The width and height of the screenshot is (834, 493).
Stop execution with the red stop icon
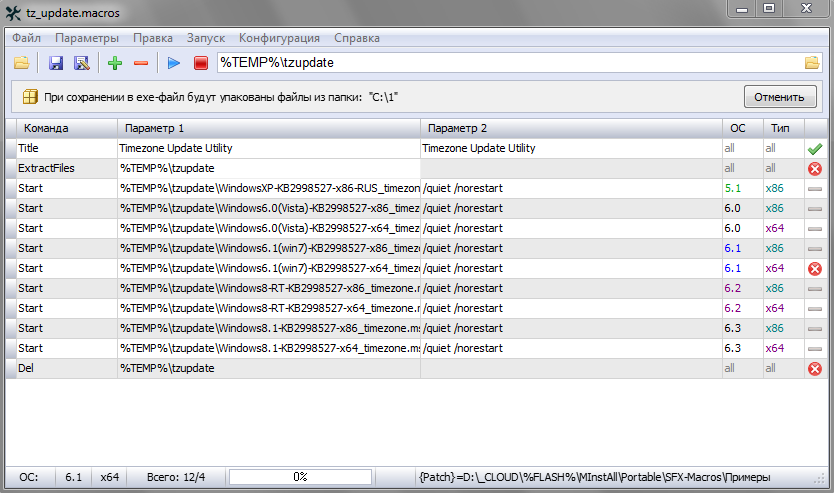point(200,63)
